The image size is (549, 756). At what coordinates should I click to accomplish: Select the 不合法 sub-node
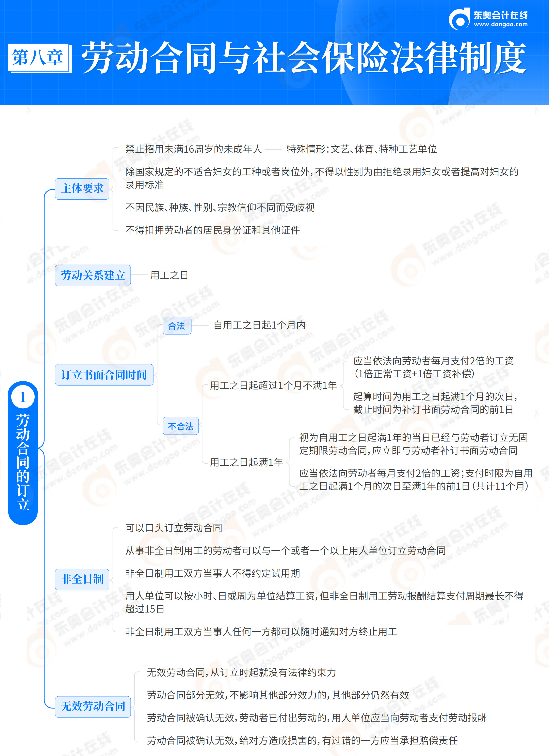tap(181, 426)
